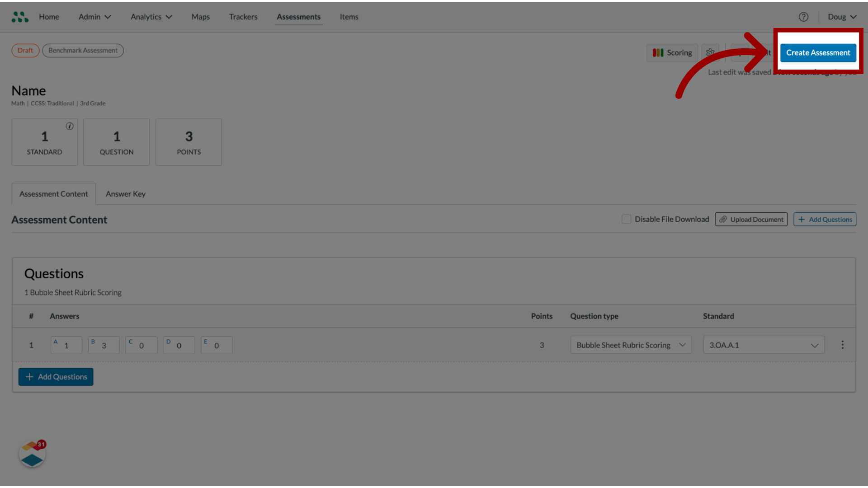Image resolution: width=868 pixels, height=488 pixels.
Task: Select the Draft status toggle
Action: click(x=25, y=50)
